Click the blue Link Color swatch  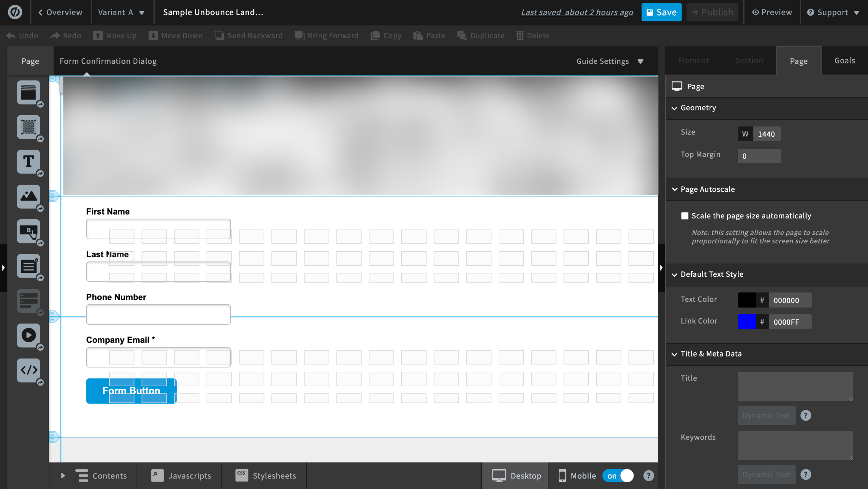click(x=747, y=322)
